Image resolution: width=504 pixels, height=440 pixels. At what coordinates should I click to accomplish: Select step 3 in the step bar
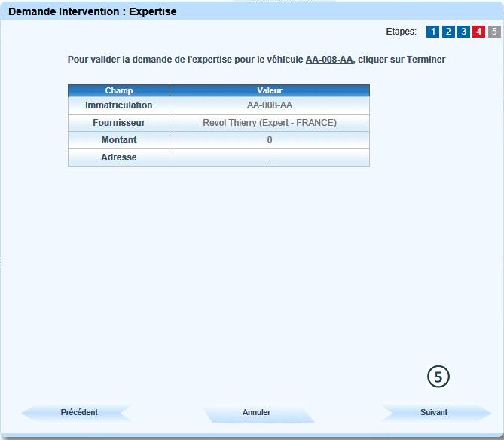point(463,32)
